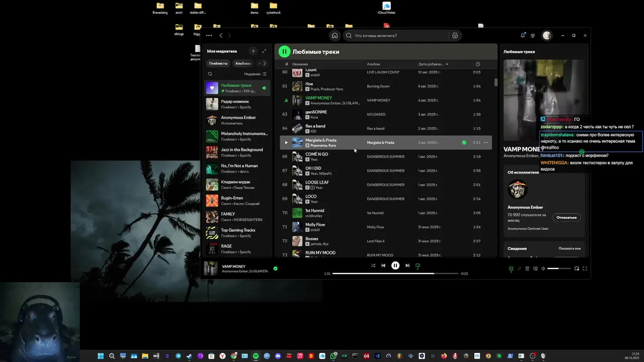This screenshot has height=362, width=644.
Task: Click Показать все link in Сведения
Action: 570,248
